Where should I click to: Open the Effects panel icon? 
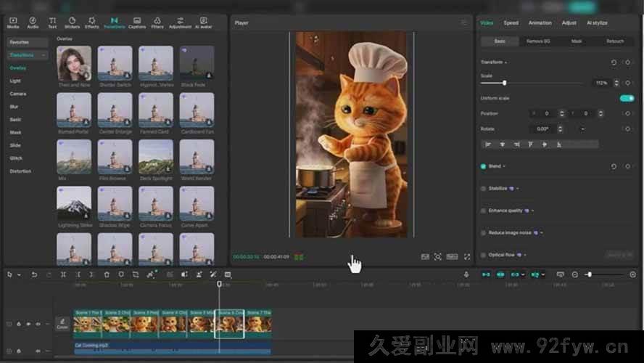coord(91,23)
